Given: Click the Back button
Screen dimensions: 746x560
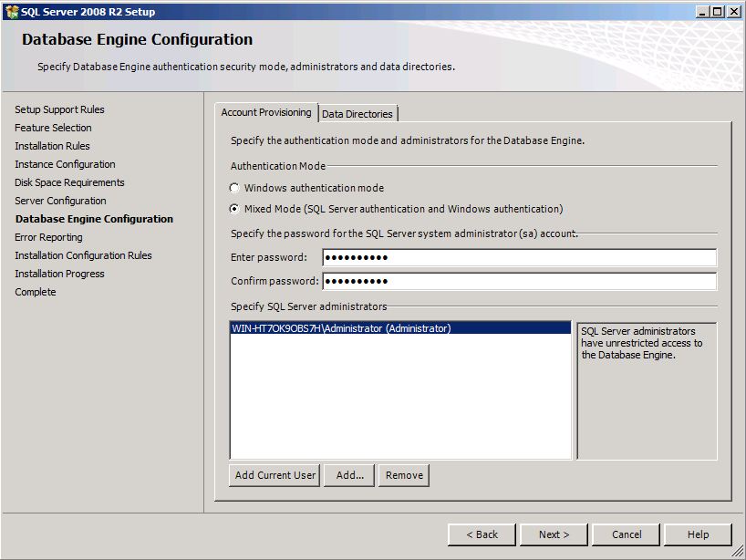Looking at the screenshot, I should click(482, 534).
